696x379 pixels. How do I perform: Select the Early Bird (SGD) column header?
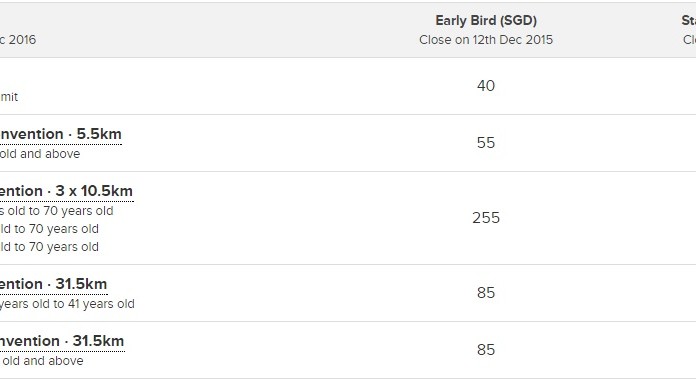click(x=486, y=20)
